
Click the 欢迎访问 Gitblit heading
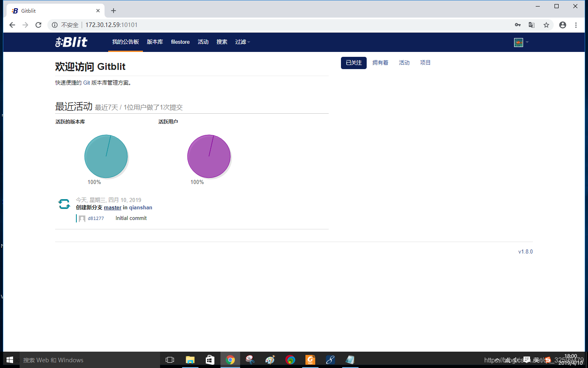click(x=90, y=67)
